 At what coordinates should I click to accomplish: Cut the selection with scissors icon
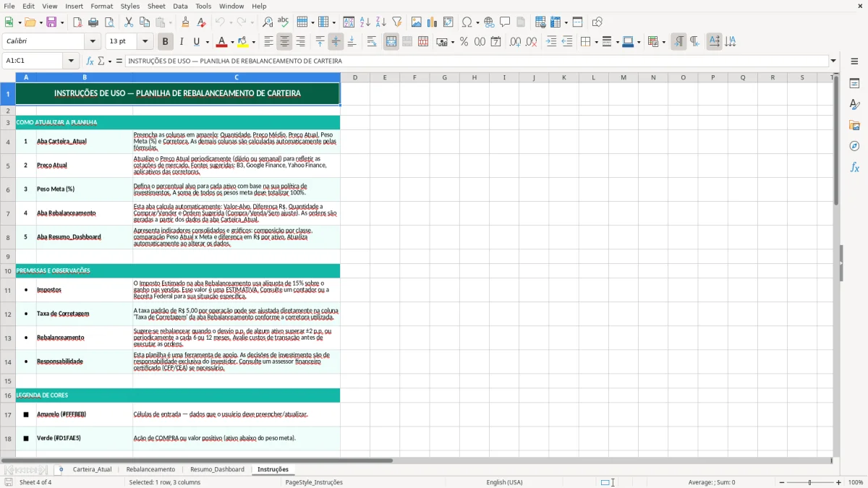(128, 22)
